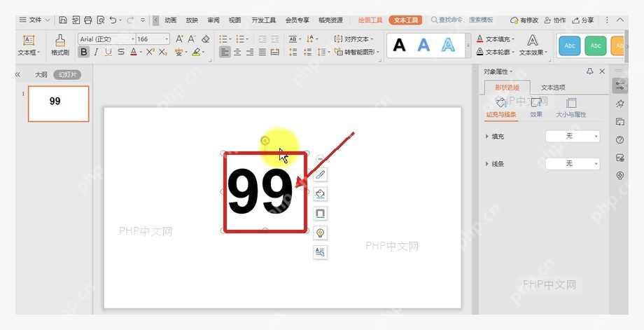Select the 文本工具 (Text Tools) tab

(x=406, y=20)
